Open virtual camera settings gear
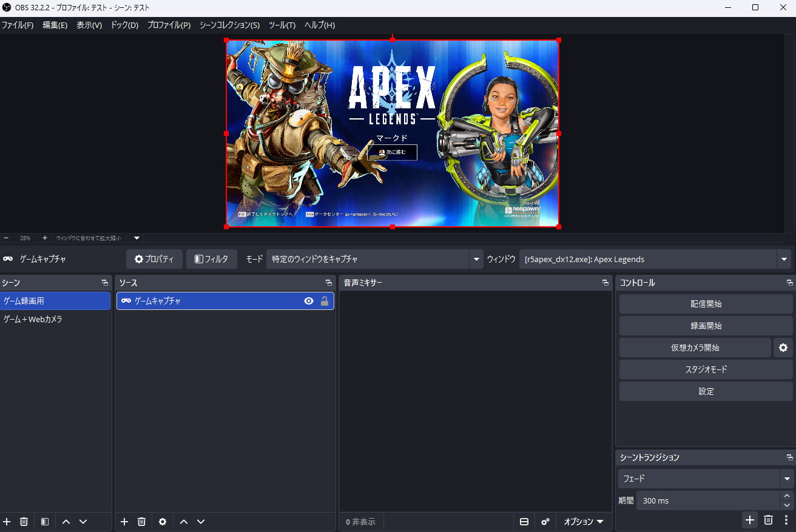Image resolution: width=796 pixels, height=532 pixels. click(783, 348)
